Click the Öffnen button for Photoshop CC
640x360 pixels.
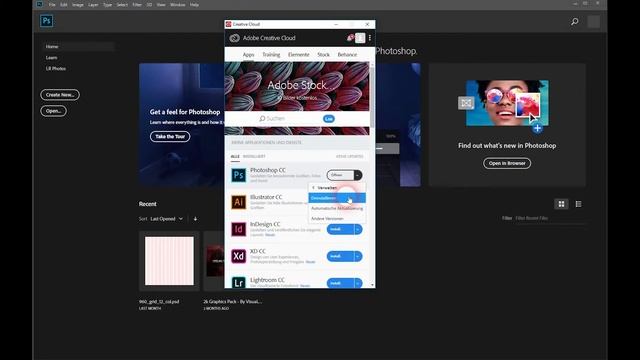pos(340,175)
